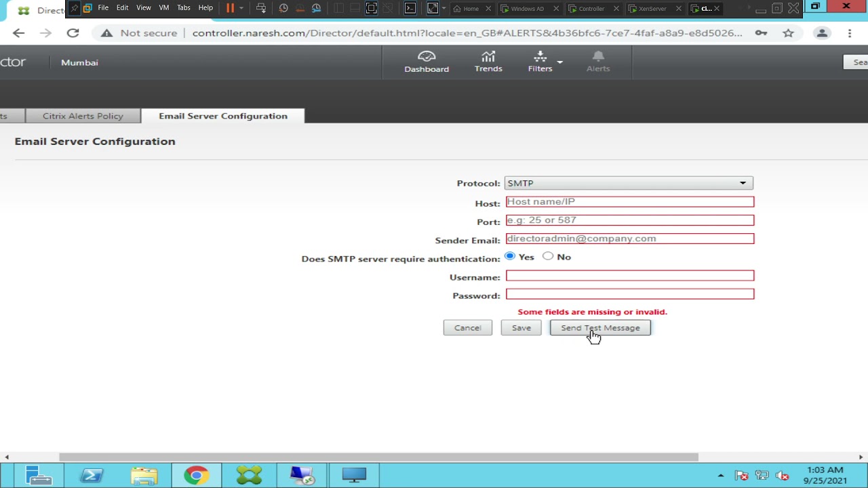Click the taskbar clock and date
The height and width of the screenshot is (488, 868).
tap(825, 475)
